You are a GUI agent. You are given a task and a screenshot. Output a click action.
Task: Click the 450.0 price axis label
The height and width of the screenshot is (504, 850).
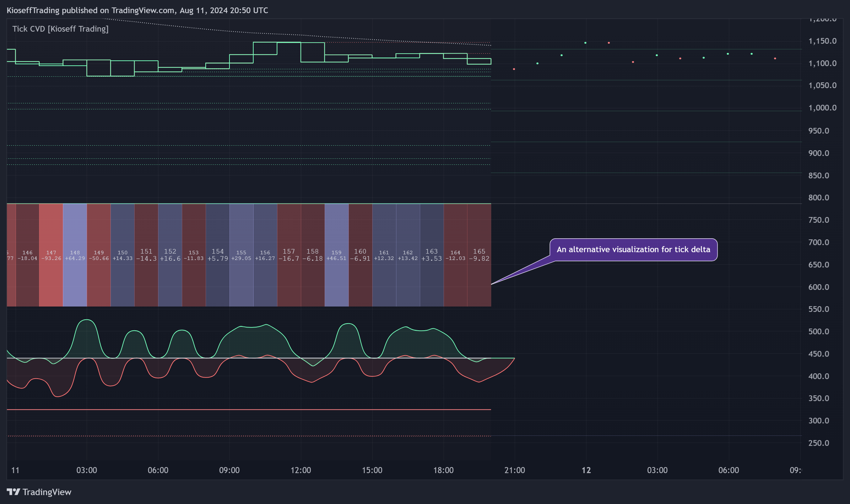[819, 354]
